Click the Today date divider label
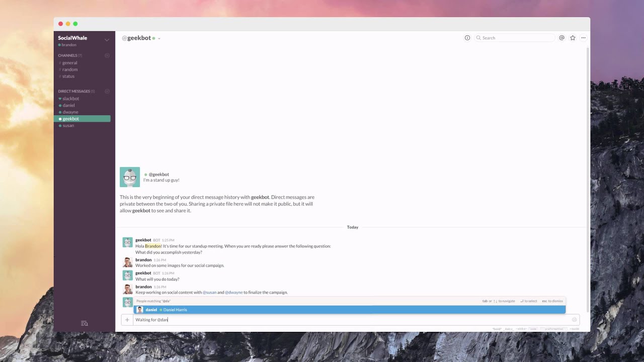 point(353,227)
